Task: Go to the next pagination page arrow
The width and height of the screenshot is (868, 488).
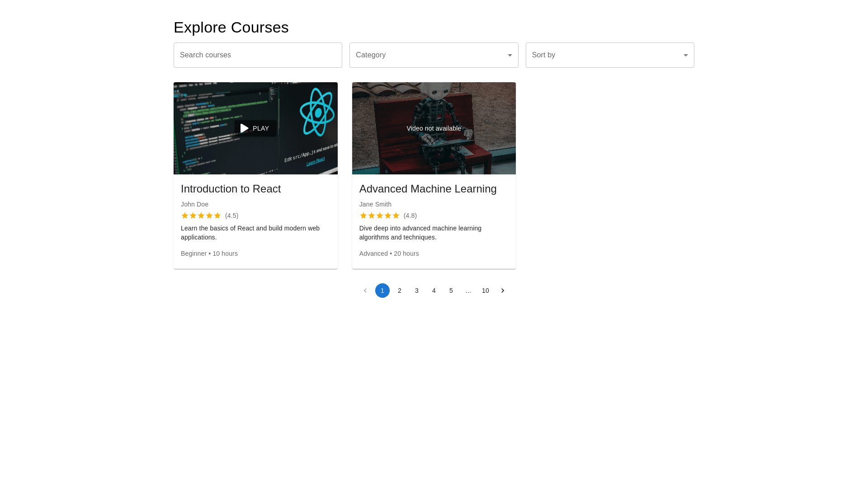Action: click(x=502, y=291)
